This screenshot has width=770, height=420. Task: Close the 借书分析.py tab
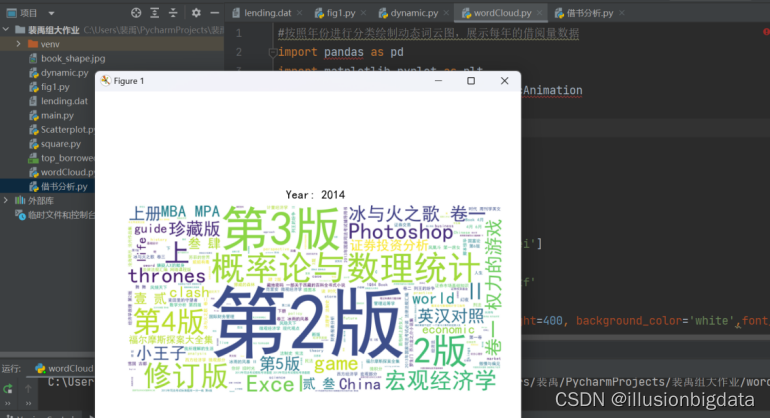[622, 13]
